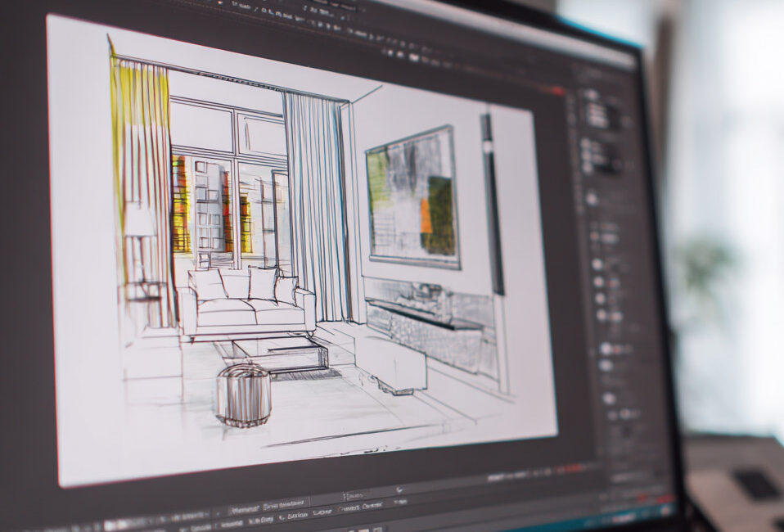Select the first text tab in the bottom bar

point(243,508)
